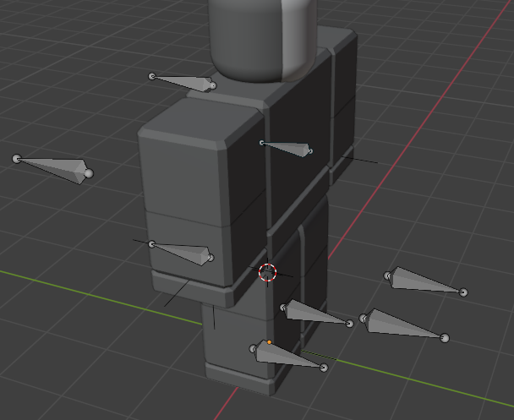Screen dimensions: 514x420
Task: Click the tip sphere of the bone near the head
Action: coord(213,86)
